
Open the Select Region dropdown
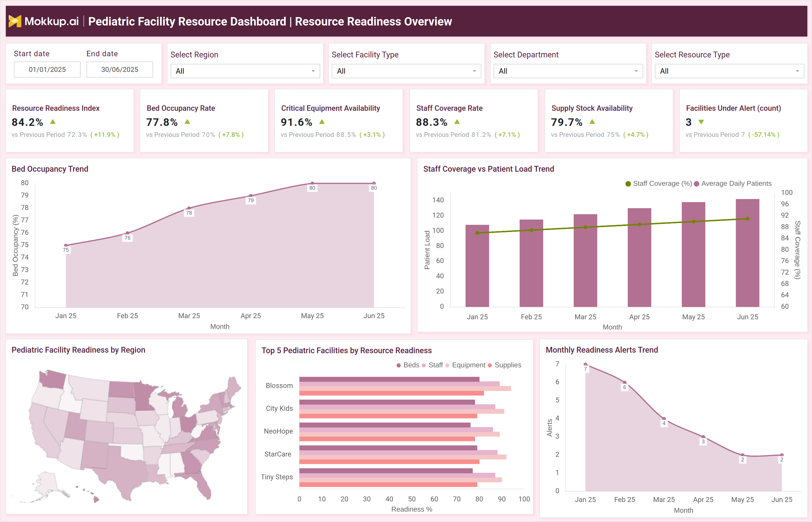point(245,71)
